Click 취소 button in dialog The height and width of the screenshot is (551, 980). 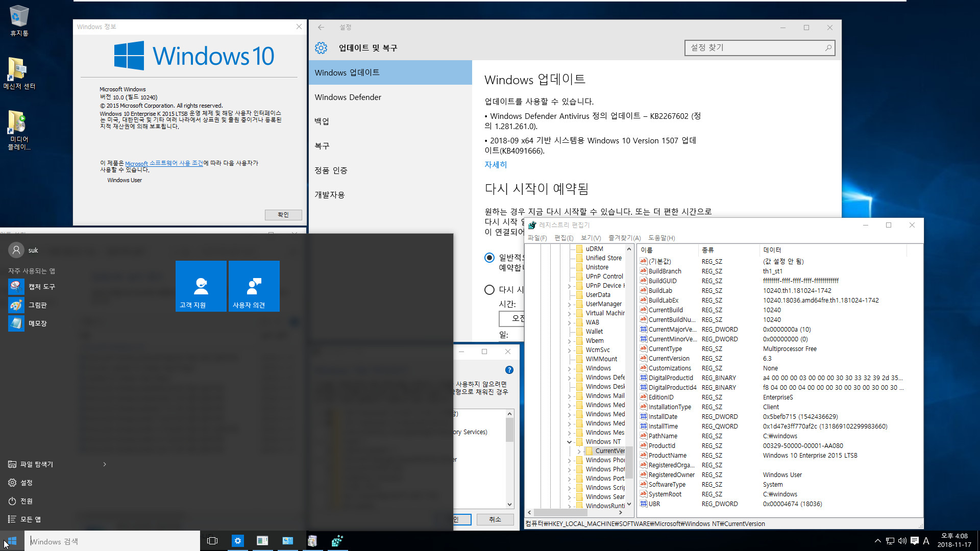click(495, 519)
